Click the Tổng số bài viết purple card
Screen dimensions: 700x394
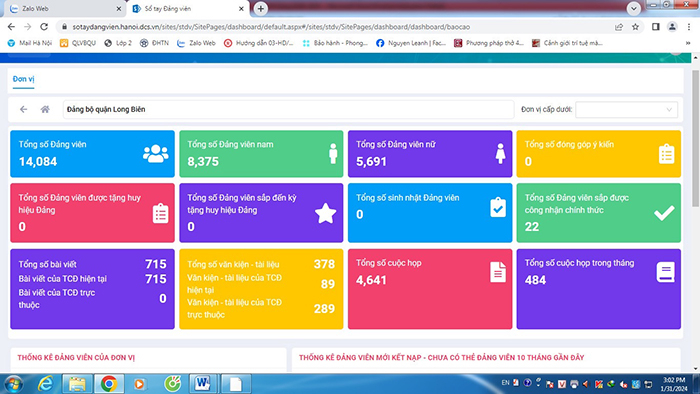coord(92,289)
